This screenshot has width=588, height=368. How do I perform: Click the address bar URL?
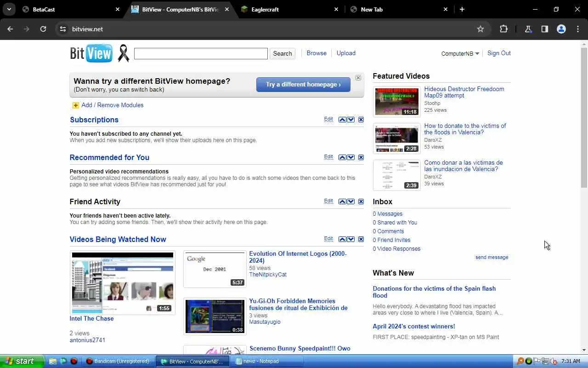point(87,29)
